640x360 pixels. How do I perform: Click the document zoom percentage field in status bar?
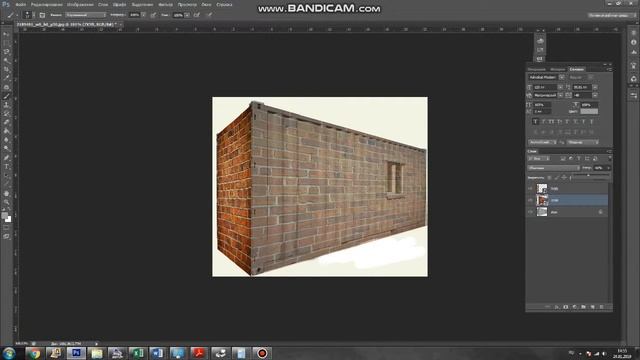pyautogui.click(x=21, y=343)
